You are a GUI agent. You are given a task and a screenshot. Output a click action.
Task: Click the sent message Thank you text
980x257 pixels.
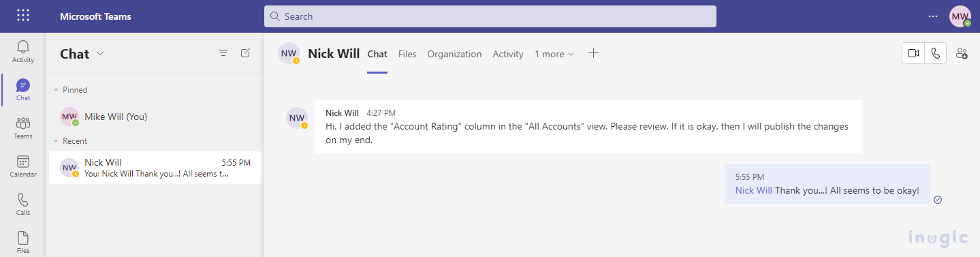(847, 190)
